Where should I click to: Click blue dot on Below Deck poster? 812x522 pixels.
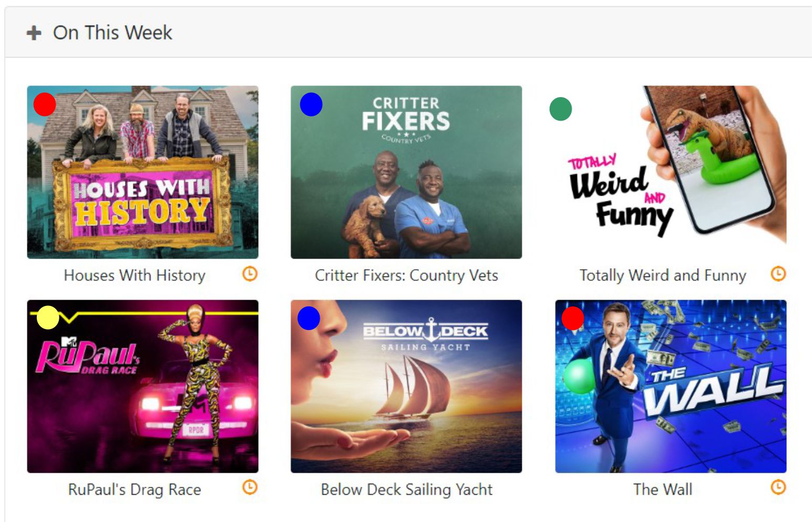pos(309,318)
